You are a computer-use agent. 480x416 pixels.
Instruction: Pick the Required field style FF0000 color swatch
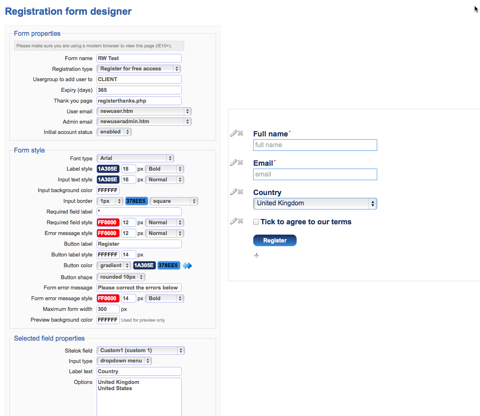point(108,222)
